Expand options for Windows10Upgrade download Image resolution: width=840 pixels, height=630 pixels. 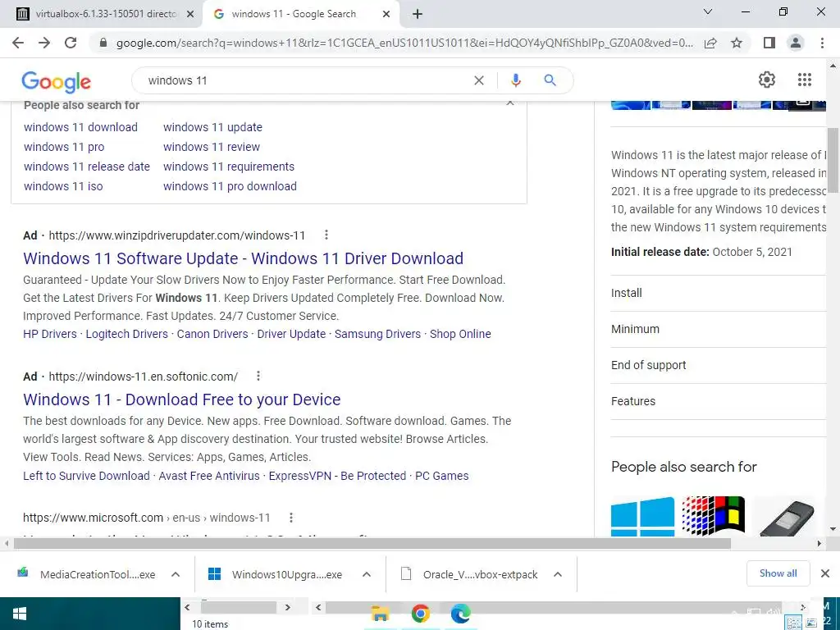pyautogui.click(x=367, y=574)
